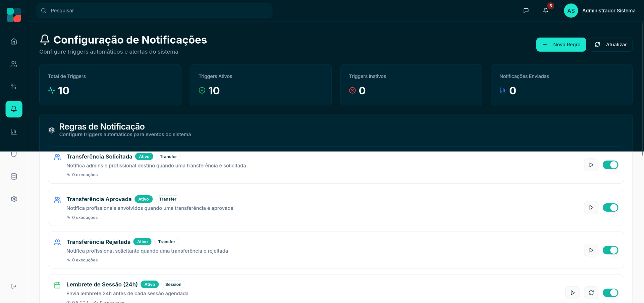Turn off the Transferência Rejeitada toggle
Screen dimensions: 644x303
coord(610,250)
